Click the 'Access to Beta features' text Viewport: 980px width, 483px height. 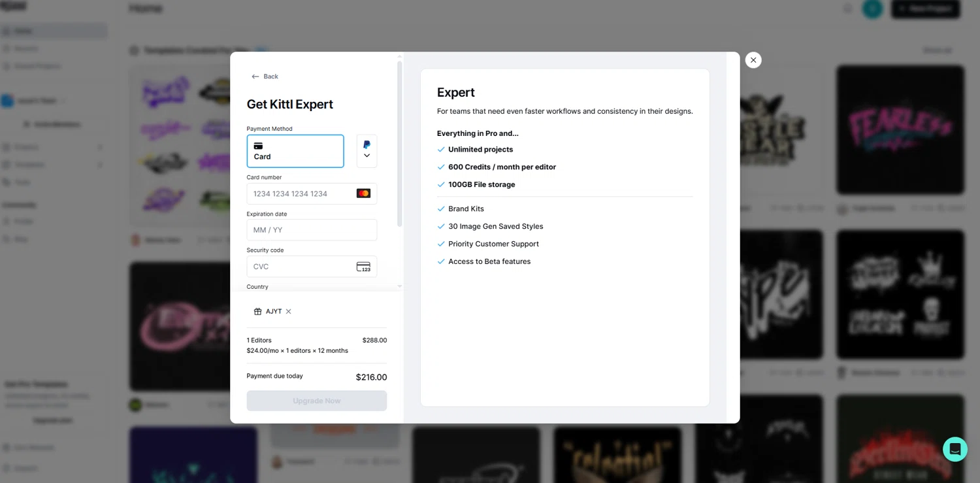(x=489, y=261)
